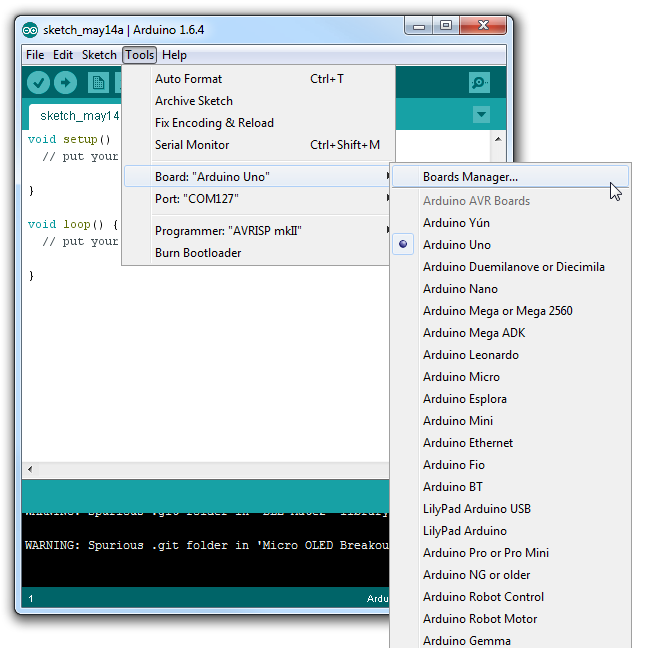The image size is (645, 648).
Task: Click the New sketch page icon
Action: tap(98, 83)
